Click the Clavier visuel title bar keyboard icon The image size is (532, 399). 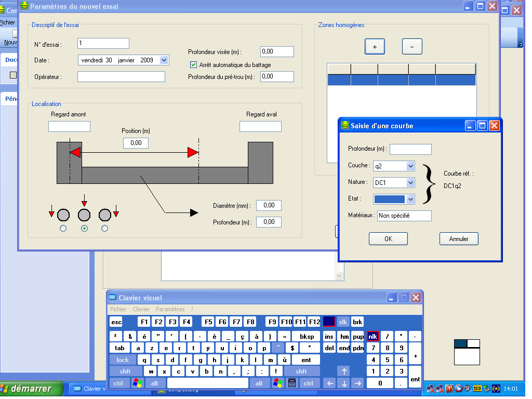[x=112, y=298]
